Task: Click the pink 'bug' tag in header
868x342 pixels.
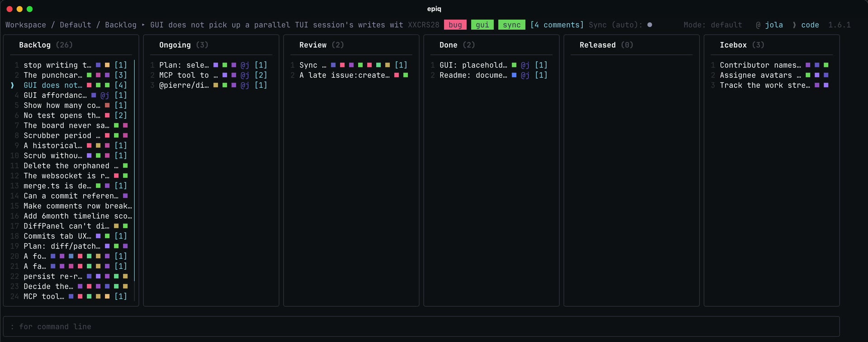Action: tap(455, 25)
